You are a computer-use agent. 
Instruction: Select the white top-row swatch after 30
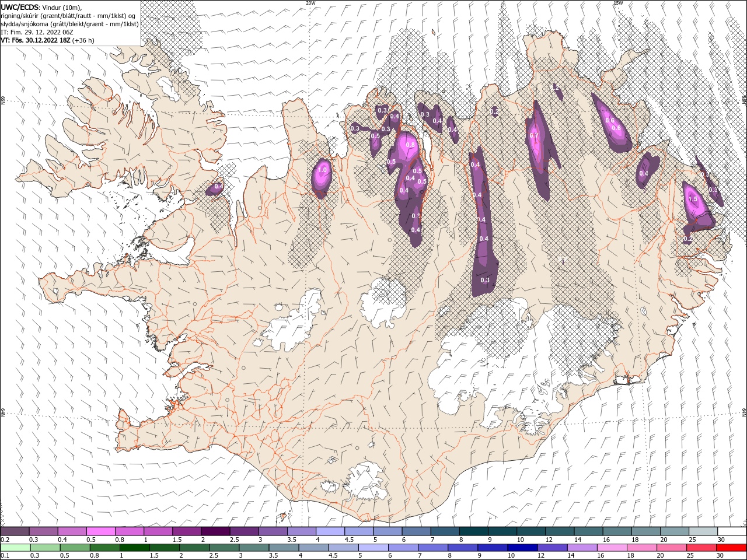732,531
